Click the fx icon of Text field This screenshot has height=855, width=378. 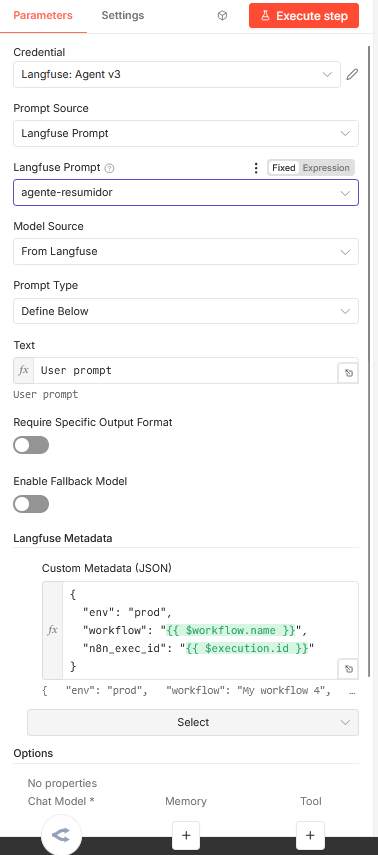pyautogui.click(x=23, y=370)
